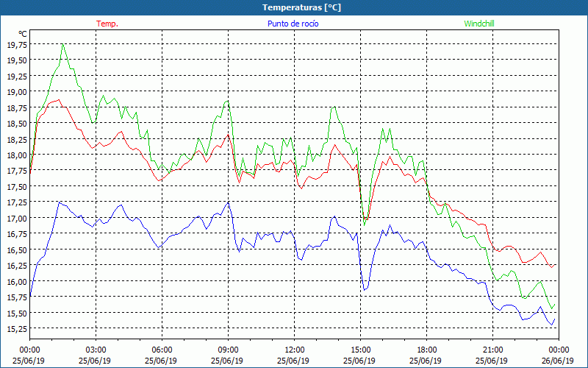588x368 pixels.
Task: Click the 03:00 time axis label
Action: tap(96, 350)
